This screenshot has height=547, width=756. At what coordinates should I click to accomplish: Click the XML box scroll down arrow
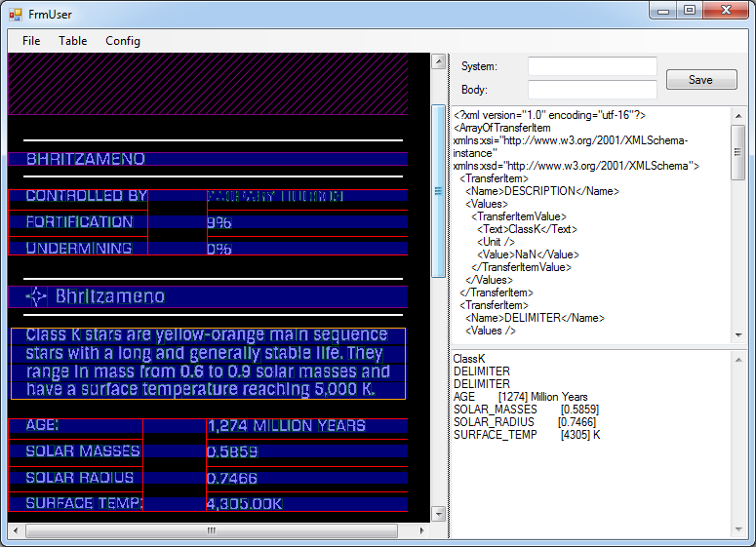pyautogui.click(x=738, y=335)
